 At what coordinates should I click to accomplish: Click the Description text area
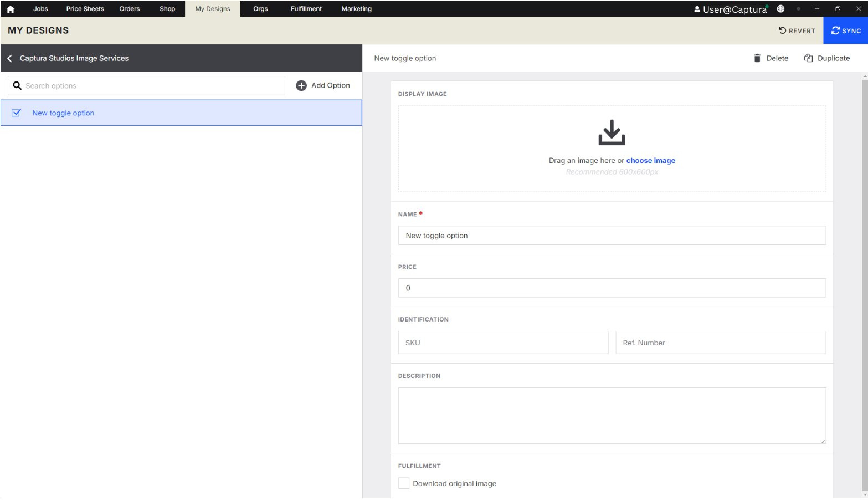point(612,416)
